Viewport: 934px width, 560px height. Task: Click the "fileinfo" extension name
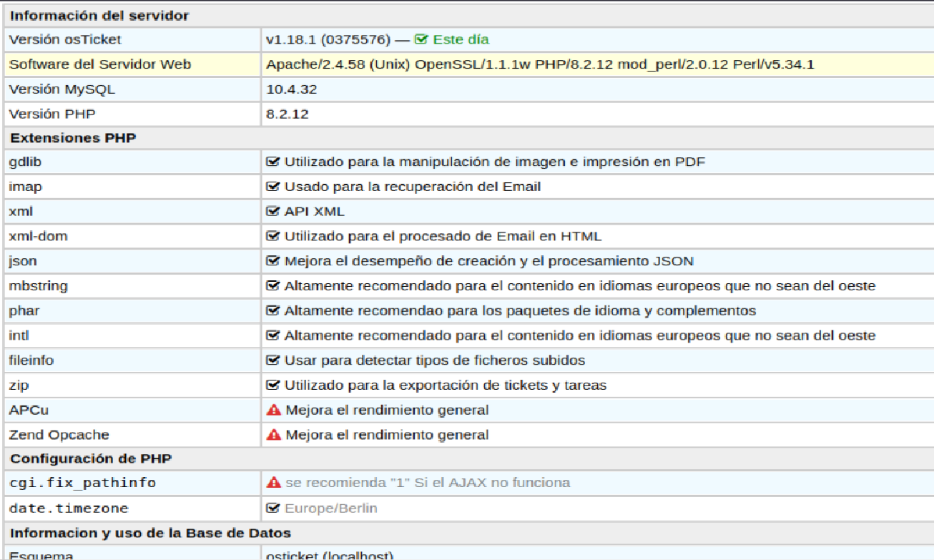(31, 360)
